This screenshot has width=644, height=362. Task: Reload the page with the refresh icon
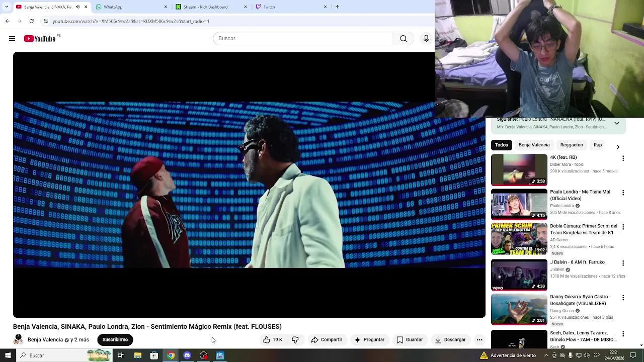click(x=31, y=21)
